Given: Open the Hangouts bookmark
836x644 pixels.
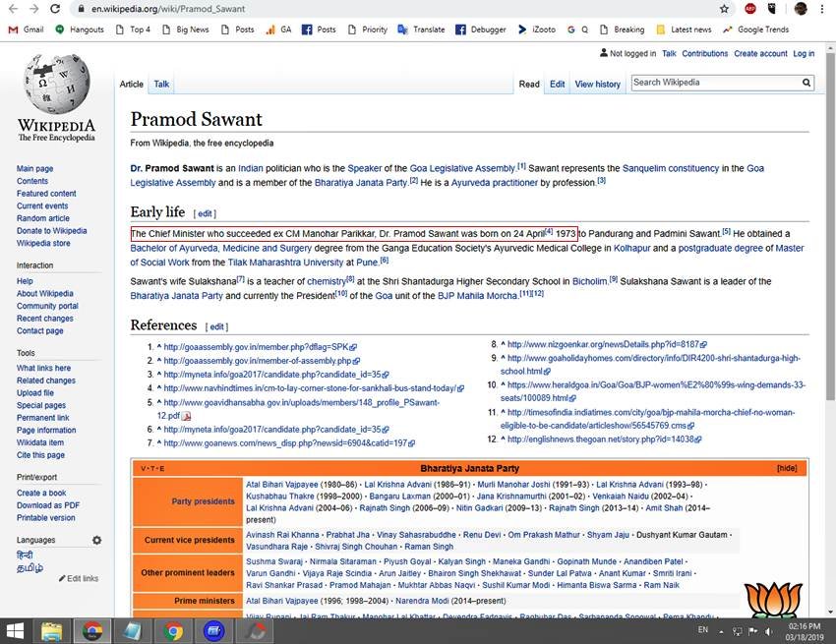Looking at the screenshot, I should (x=80, y=29).
